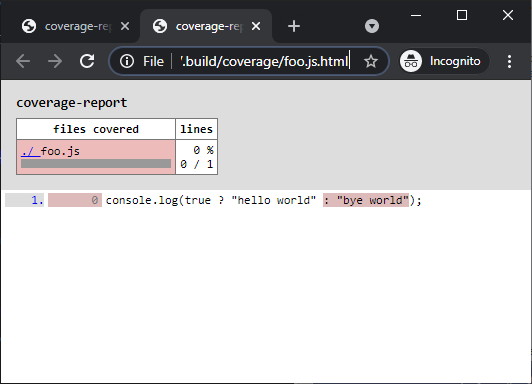
Task: Close the first coverage-report tab
Action: tap(125, 26)
